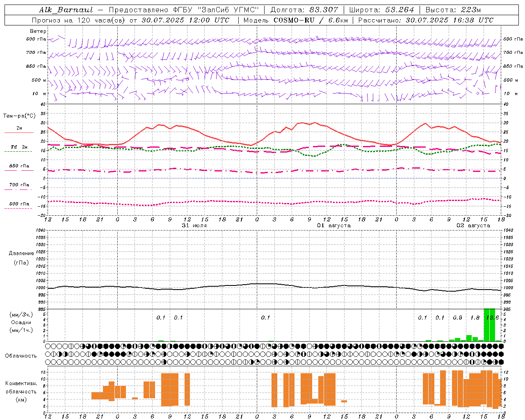Select the Тем-ра(°C) temperature label
This screenshot has width=525, height=420.
point(20,116)
